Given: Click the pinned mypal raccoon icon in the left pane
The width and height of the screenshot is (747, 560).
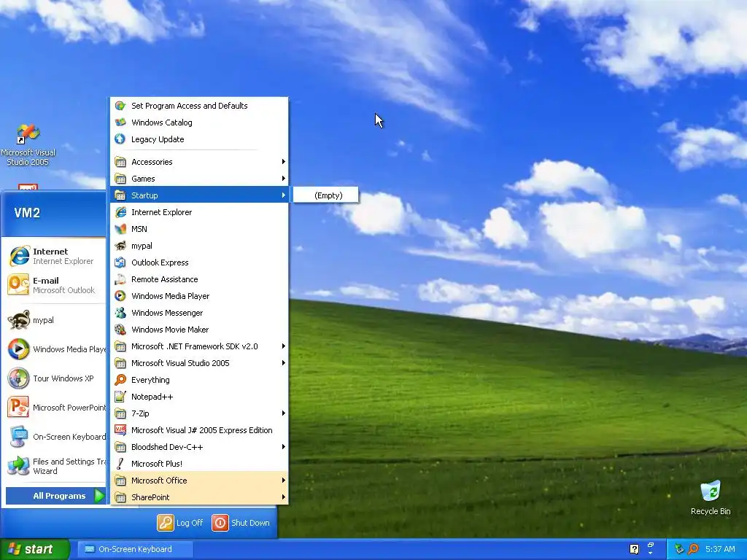Looking at the screenshot, I should (18, 320).
